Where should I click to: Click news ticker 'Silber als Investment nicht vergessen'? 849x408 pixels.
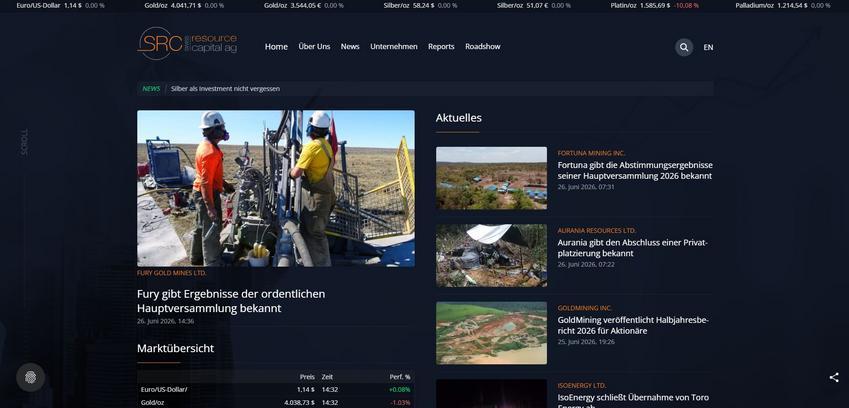point(225,89)
